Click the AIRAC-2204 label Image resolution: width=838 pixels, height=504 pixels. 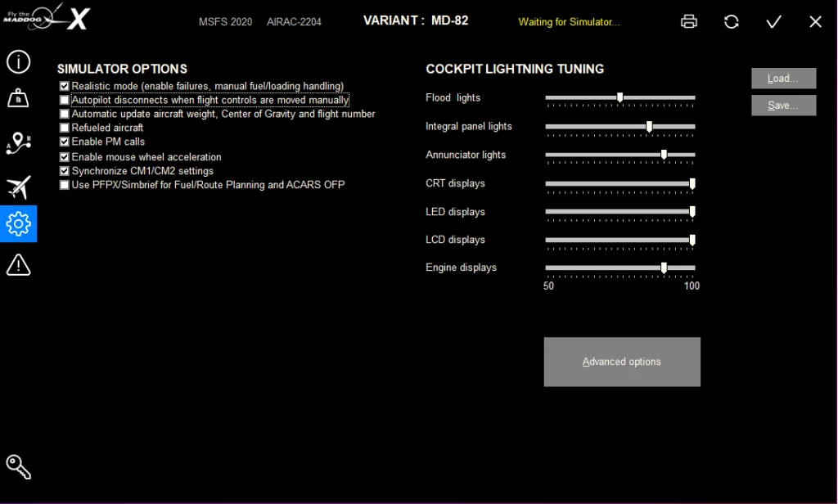(294, 22)
